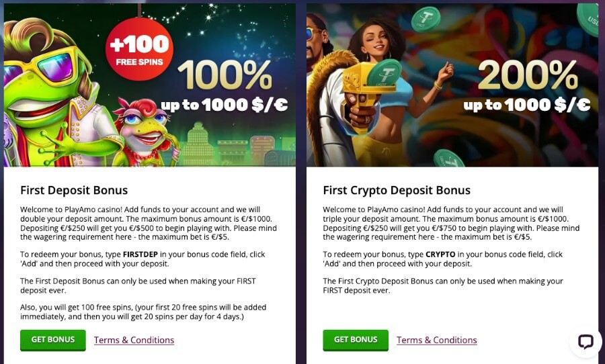Open Terms & Conditions for First Deposit Bonus

(134, 340)
